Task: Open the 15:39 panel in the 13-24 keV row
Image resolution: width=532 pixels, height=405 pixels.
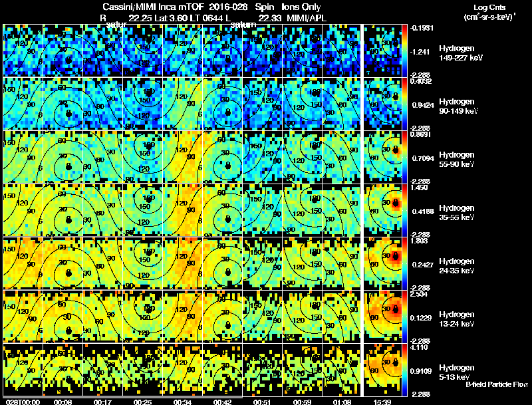Action: tap(383, 317)
